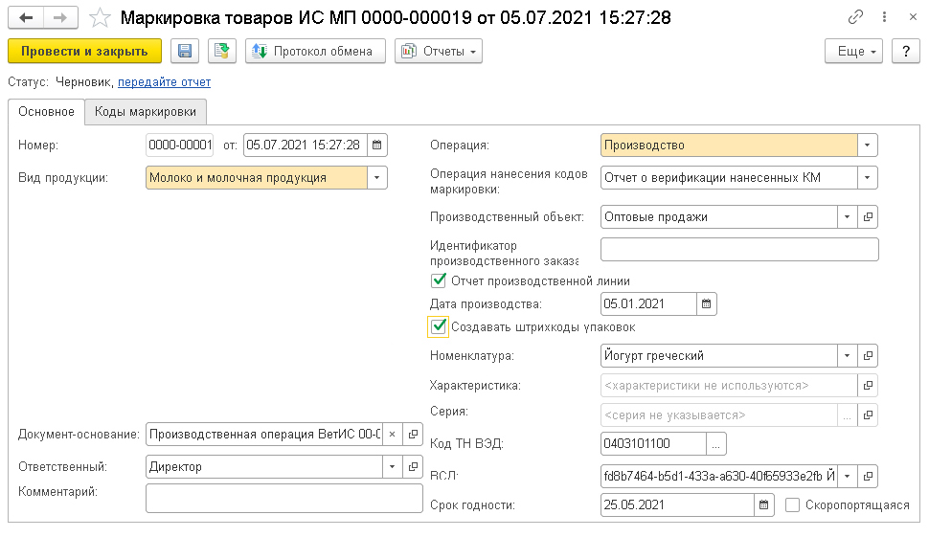The image size is (929, 560).
Task: Toggle Создавать штрихкоды упаковок checkbox
Action: [439, 326]
